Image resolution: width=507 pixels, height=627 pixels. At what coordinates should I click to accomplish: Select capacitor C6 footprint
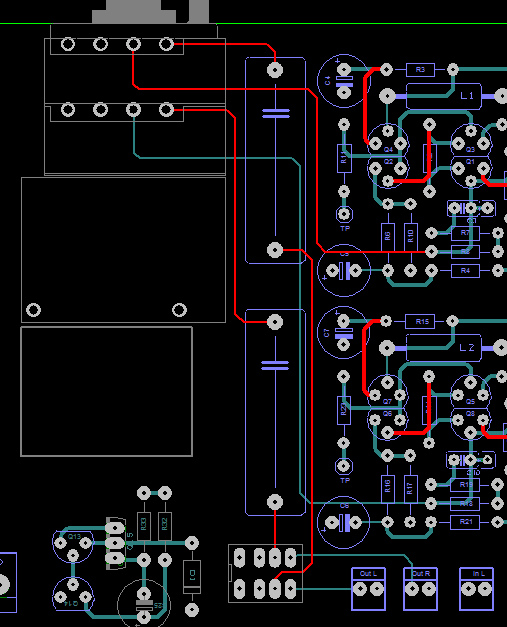point(343,522)
